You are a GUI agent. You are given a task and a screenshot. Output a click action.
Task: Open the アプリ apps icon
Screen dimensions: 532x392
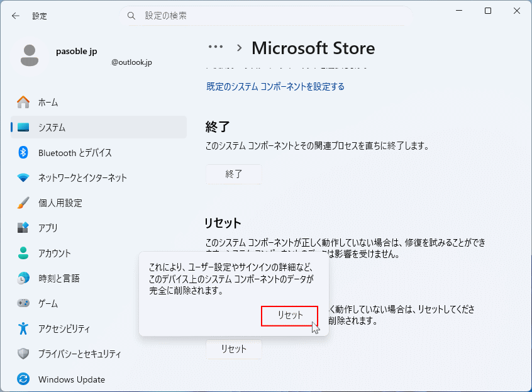(x=23, y=227)
